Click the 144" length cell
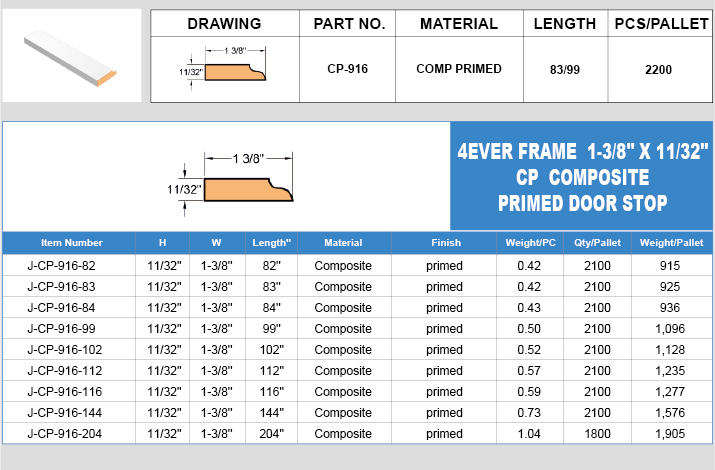 pos(271,413)
